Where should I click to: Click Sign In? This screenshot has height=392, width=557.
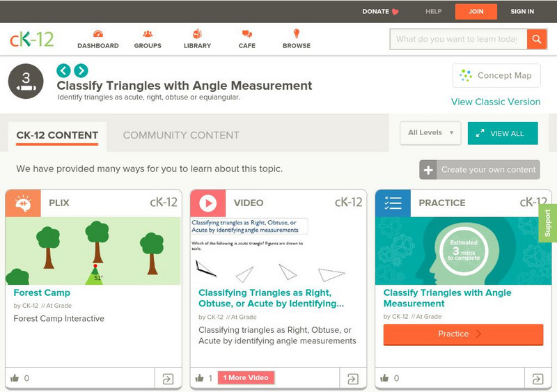(x=522, y=11)
